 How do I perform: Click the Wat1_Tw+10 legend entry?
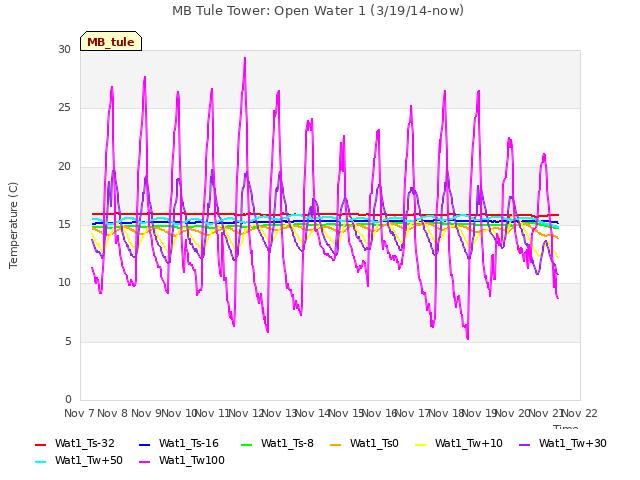(459, 444)
